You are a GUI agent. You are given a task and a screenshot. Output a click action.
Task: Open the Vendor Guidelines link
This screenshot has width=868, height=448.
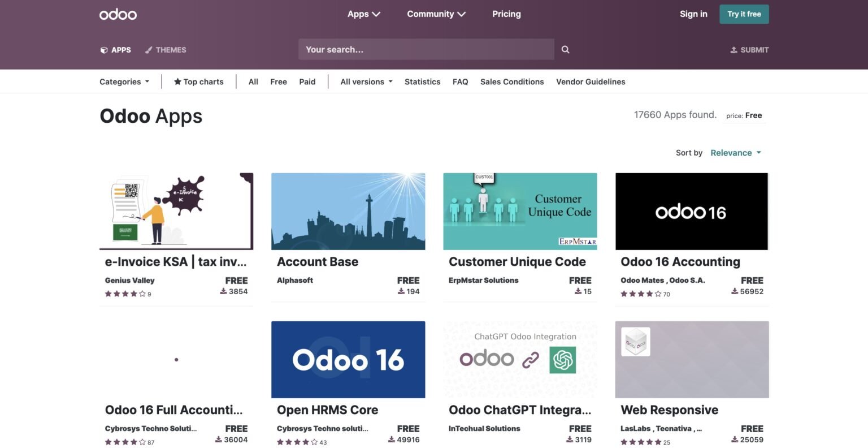pos(591,81)
